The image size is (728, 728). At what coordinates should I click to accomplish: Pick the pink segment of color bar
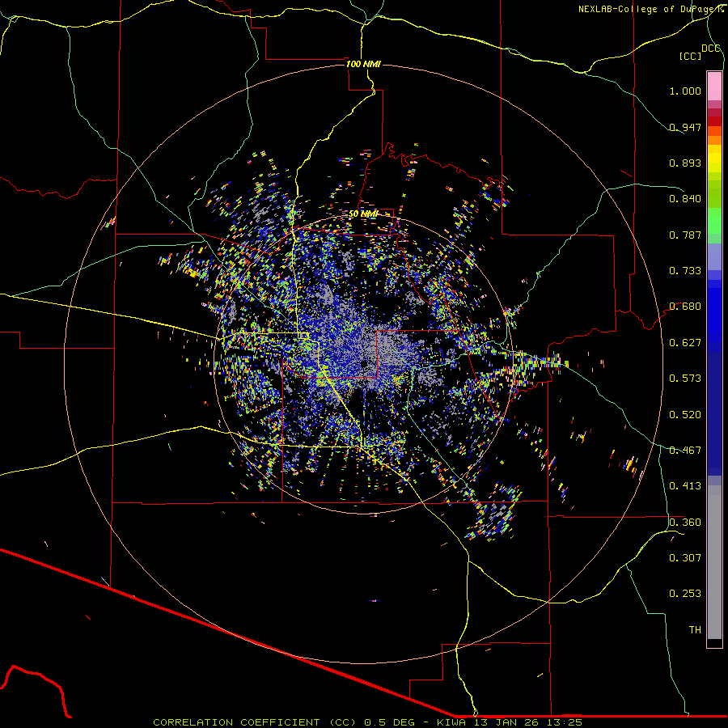[x=714, y=87]
